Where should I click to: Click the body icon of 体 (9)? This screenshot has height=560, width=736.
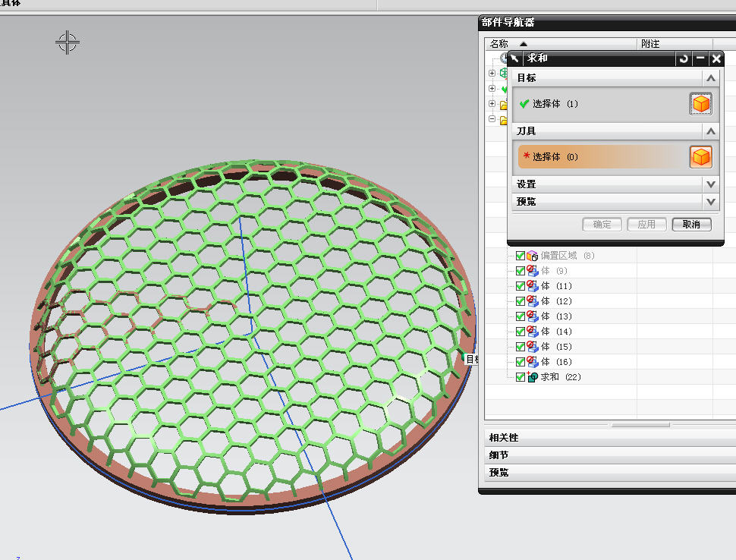(532, 271)
